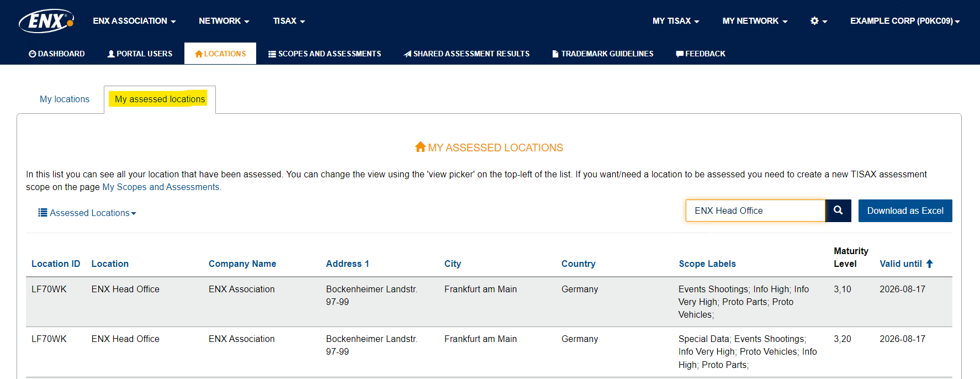Click the ENX logo icon
The height and width of the screenshot is (379, 980).
point(46,21)
